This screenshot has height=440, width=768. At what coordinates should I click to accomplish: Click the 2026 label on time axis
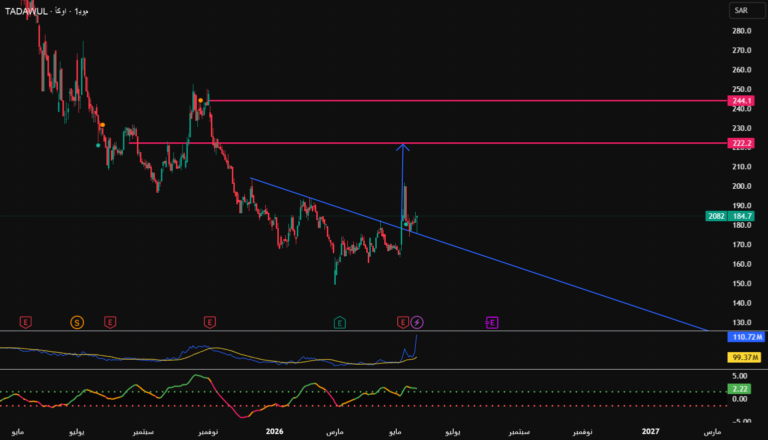pyautogui.click(x=274, y=432)
